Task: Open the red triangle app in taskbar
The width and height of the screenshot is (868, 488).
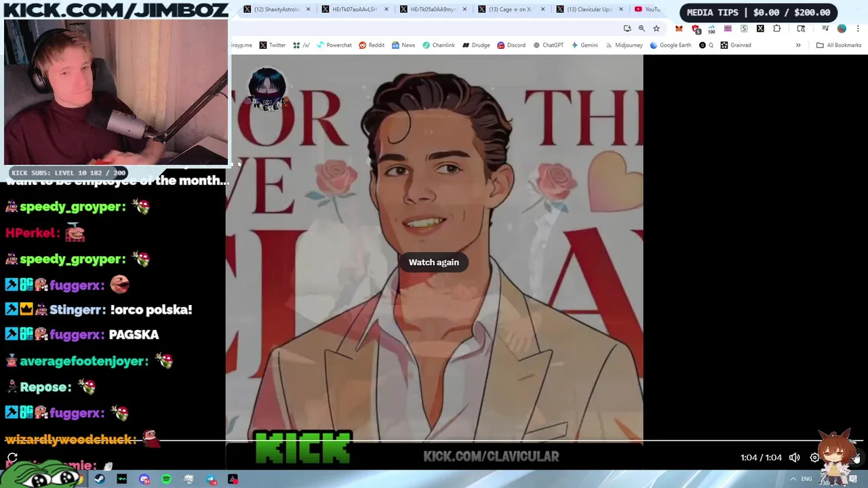Action: [233, 479]
